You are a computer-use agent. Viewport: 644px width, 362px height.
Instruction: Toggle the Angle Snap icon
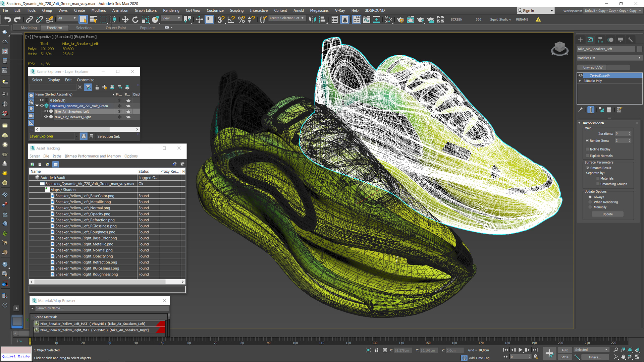tap(231, 19)
